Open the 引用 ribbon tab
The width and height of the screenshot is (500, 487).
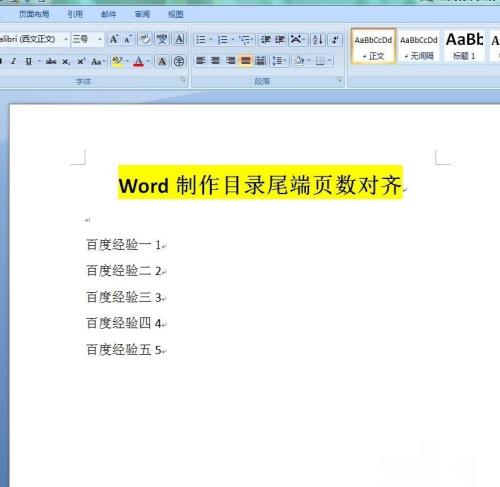point(75,14)
